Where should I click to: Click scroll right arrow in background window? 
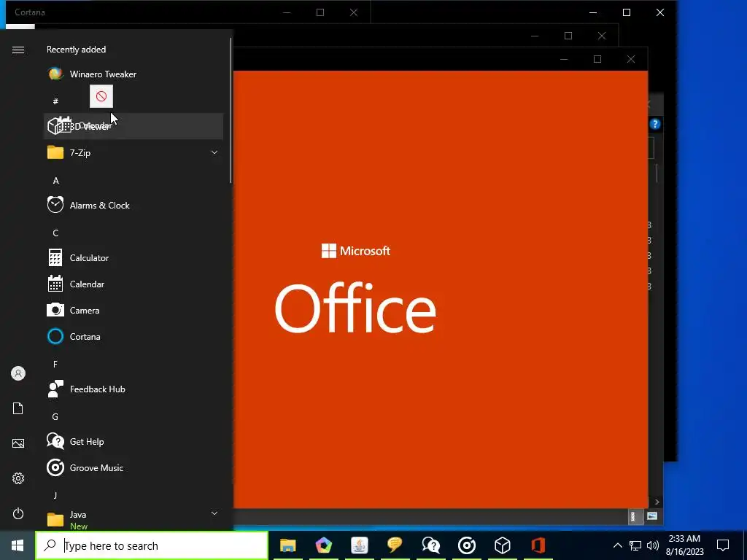tap(657, 502)
